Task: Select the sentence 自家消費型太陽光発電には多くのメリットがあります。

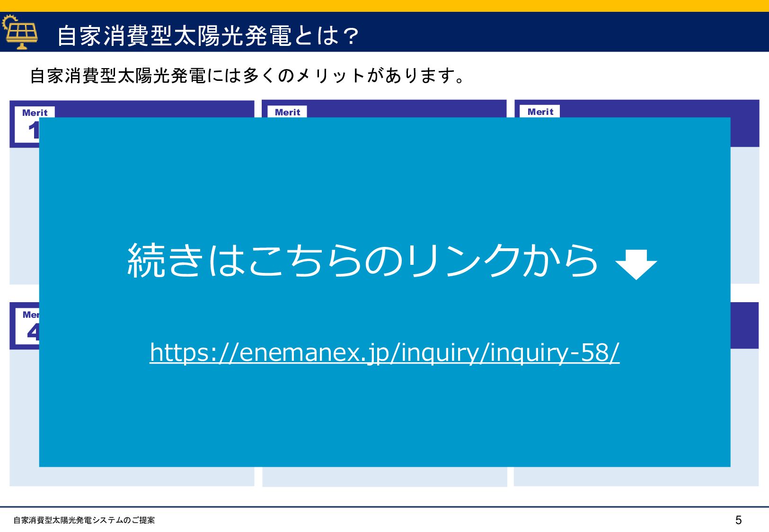Action: [248, 76]
